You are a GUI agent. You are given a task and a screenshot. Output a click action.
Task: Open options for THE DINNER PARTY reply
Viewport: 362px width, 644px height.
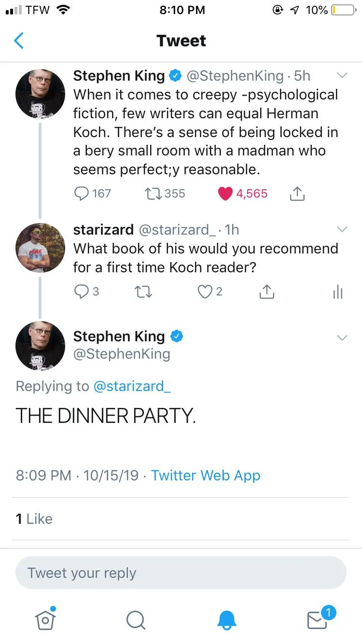342,337
